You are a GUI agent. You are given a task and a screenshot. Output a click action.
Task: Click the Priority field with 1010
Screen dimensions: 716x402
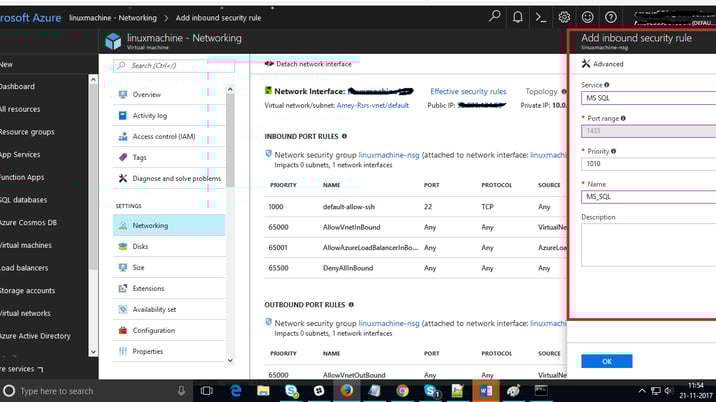[648, 164]
